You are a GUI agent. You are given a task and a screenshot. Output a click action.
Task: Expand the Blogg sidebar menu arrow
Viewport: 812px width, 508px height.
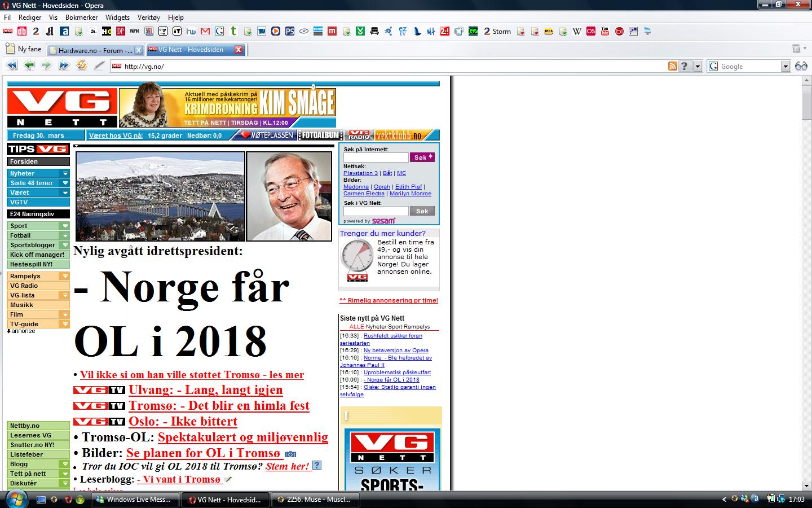coord(65,464)
